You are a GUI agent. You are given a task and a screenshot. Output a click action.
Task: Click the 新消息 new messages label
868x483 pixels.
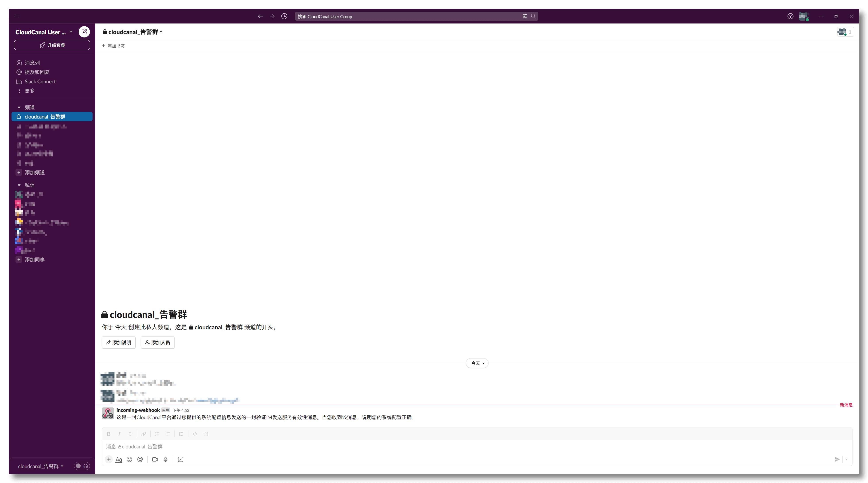[x=846, y=405]
